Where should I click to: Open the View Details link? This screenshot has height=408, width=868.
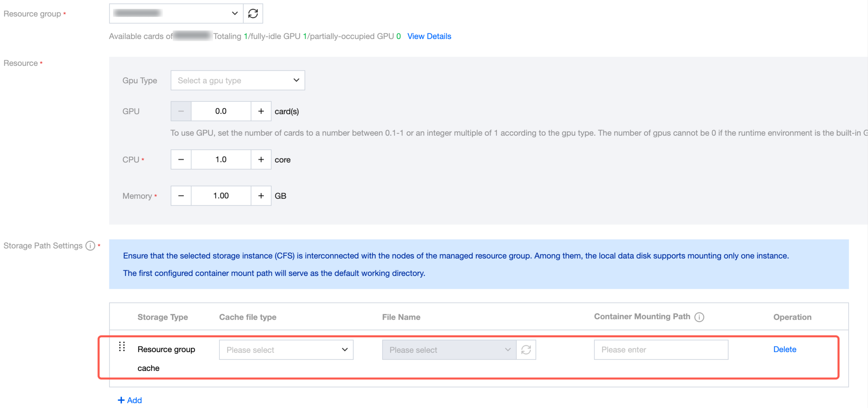pos(429,36)
